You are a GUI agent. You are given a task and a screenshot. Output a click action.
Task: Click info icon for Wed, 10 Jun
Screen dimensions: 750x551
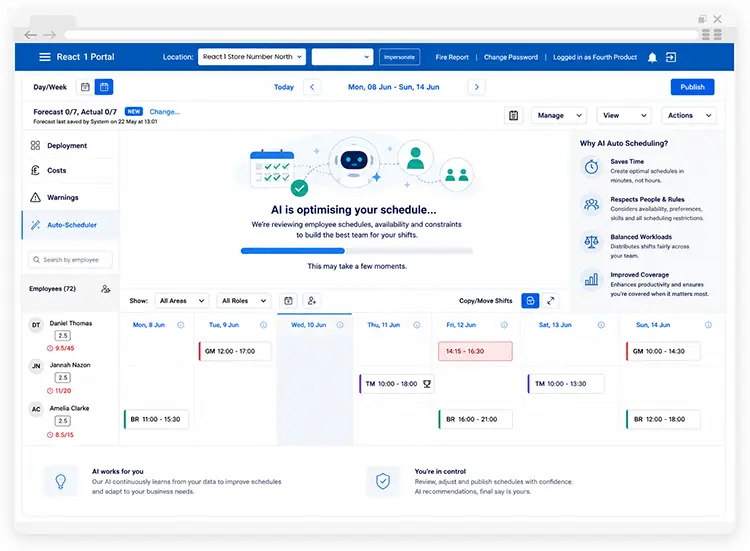tap(340, 325)
